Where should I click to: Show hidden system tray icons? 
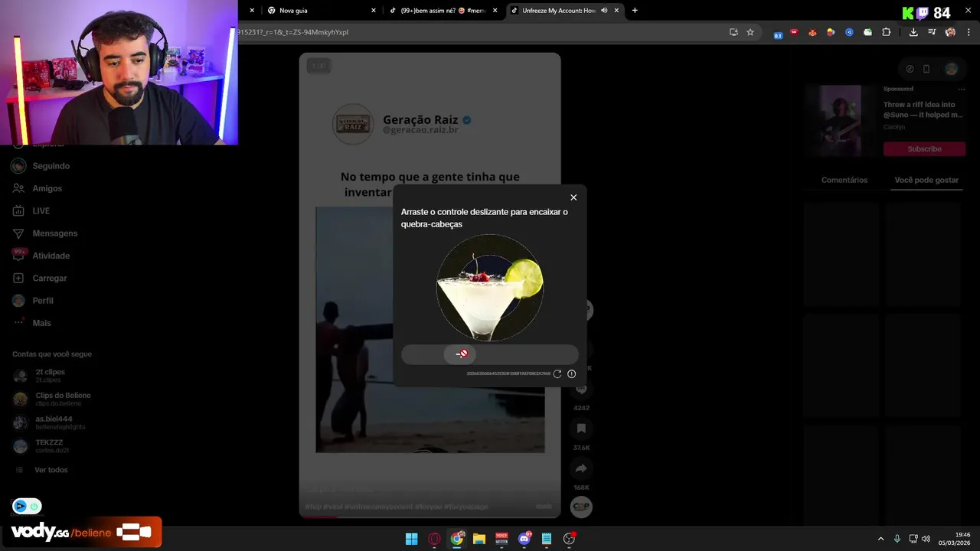880,539
